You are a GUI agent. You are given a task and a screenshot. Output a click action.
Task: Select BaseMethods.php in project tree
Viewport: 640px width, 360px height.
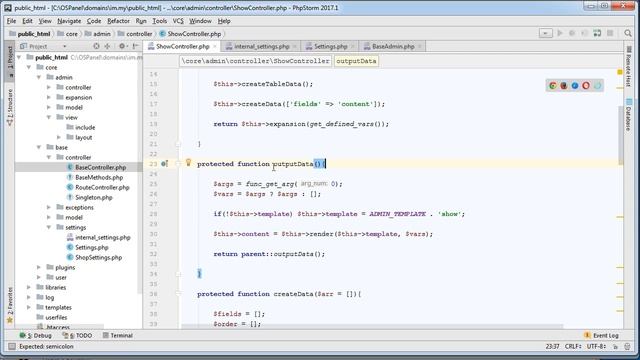99,178
